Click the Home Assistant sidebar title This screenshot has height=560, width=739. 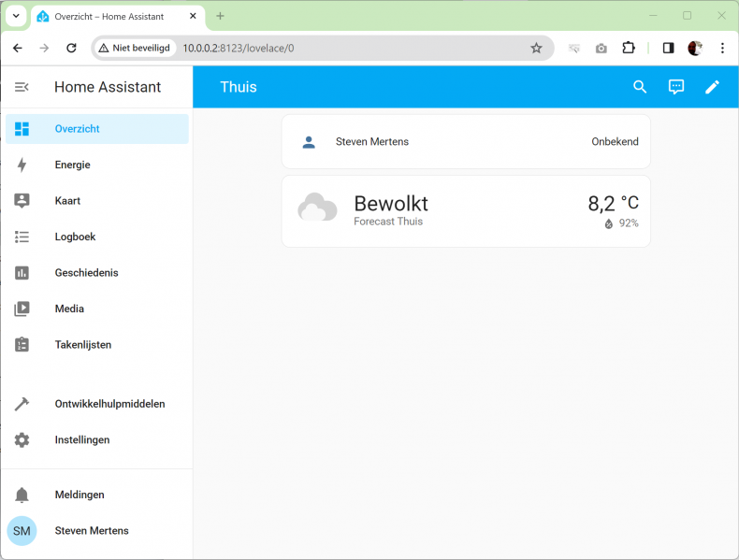(108, 87)
